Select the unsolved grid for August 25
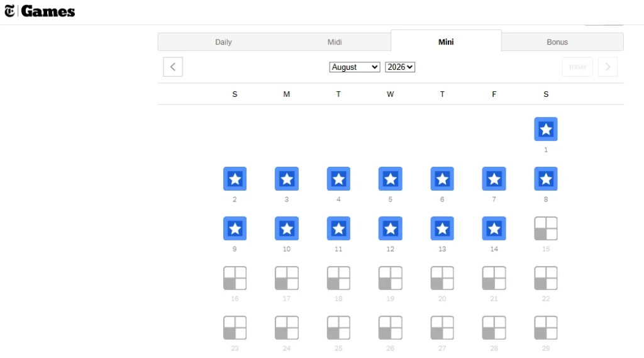 [338, 328]
